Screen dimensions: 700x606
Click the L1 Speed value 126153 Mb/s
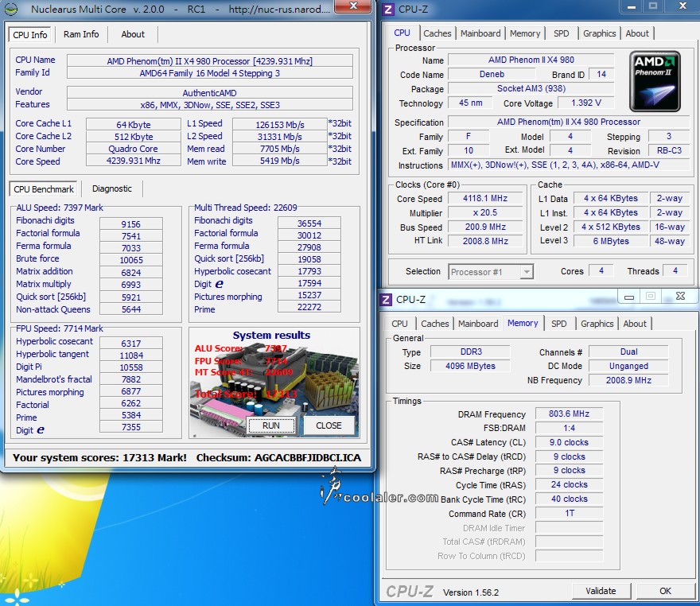pos(280,125)
